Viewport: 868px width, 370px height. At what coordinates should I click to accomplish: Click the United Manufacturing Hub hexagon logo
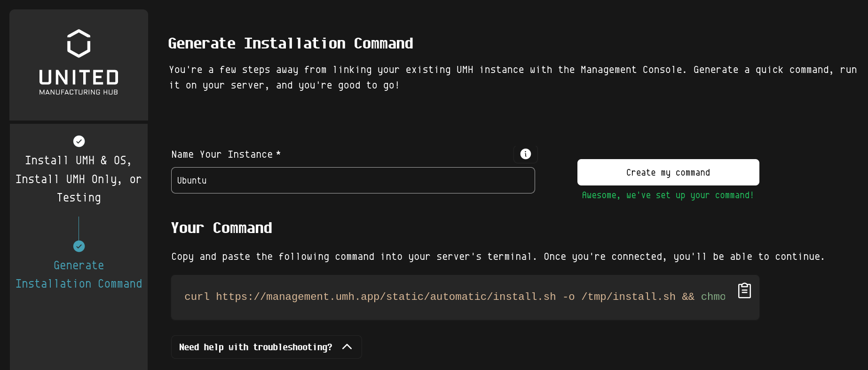pos(79,43)
